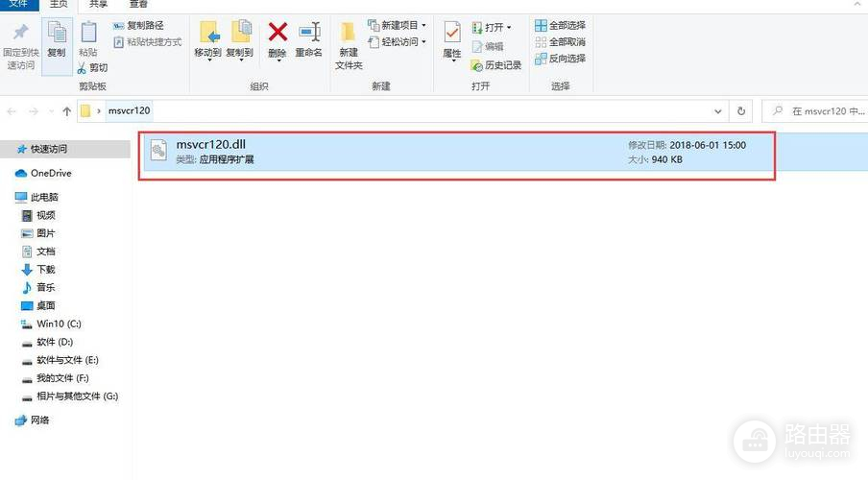This screenshot has width=868, height=480.
Task: Create a New folder
Action: (349, 45)
